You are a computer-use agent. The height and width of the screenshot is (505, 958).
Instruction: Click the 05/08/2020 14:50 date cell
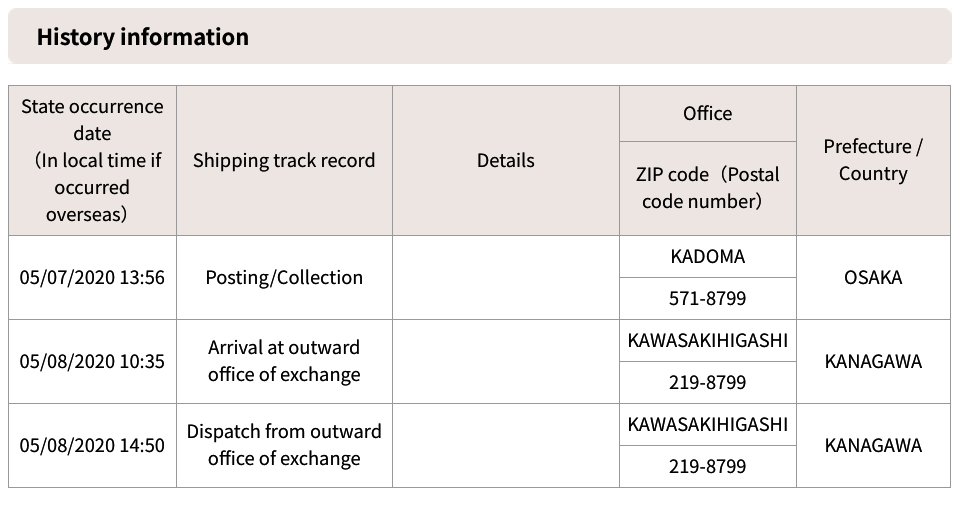click(92, 445)
